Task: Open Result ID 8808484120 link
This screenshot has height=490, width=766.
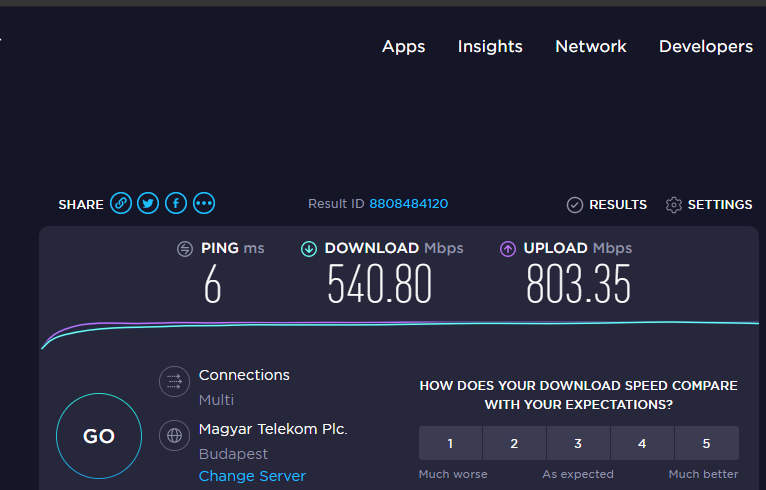Action: coord(408,204)
